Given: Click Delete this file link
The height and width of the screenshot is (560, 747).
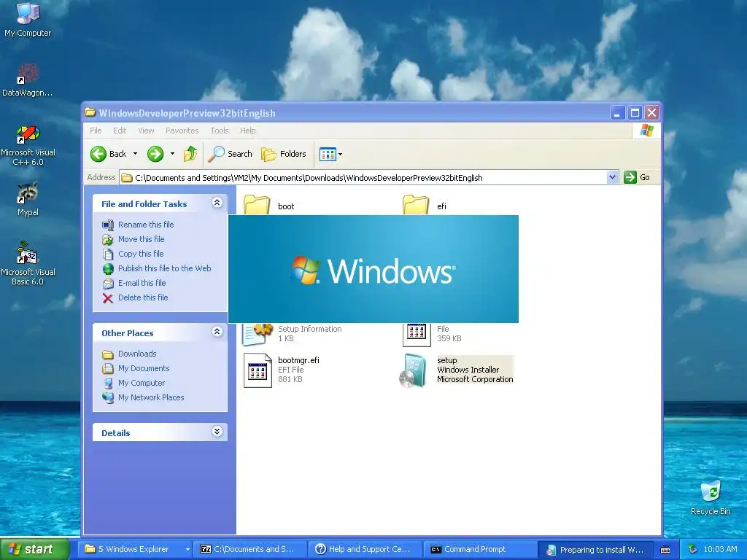Looking at the screenshot, I should [x=143, y=297].
